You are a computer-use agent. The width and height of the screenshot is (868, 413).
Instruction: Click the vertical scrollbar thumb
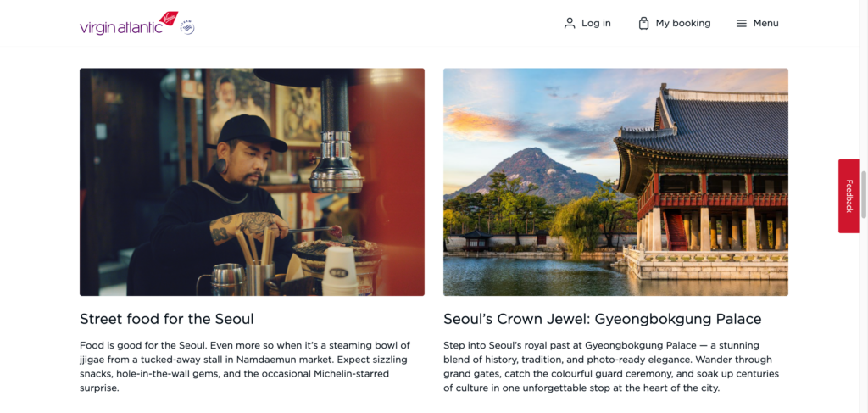[864, 195]
